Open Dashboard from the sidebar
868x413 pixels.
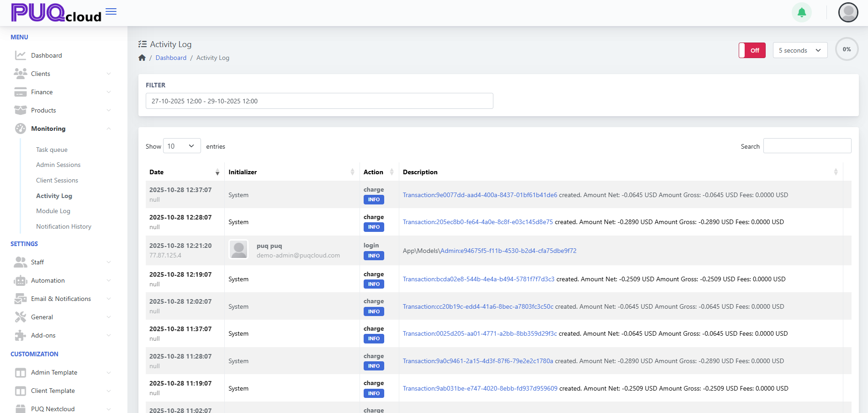point(46,55)
